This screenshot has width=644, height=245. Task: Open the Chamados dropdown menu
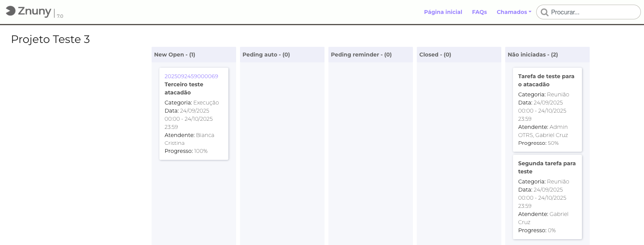pos(514,12)
